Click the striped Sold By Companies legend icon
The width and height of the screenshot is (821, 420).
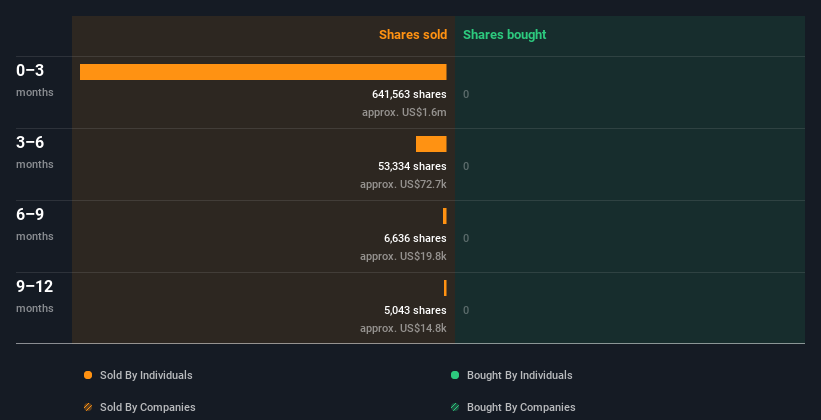pos(88,407)
